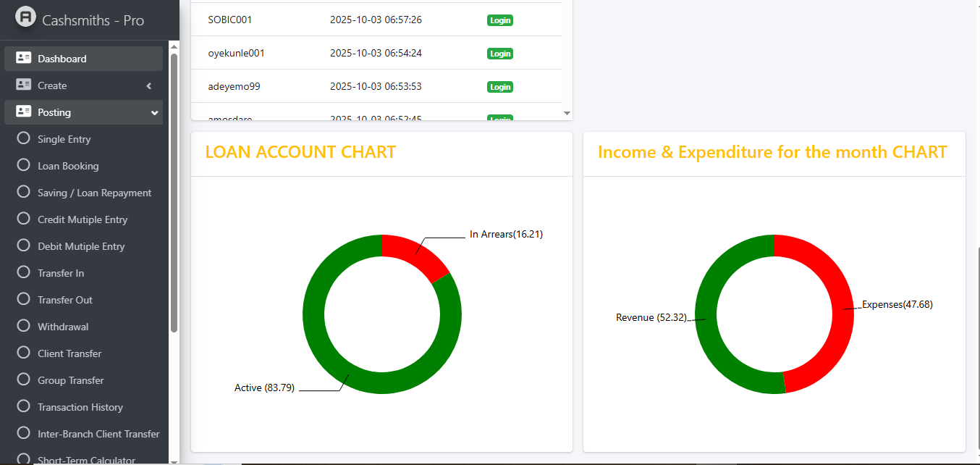Open Saving / Loan Repayment page
This screenshot has height=465, width=980.
click(94, 193)
